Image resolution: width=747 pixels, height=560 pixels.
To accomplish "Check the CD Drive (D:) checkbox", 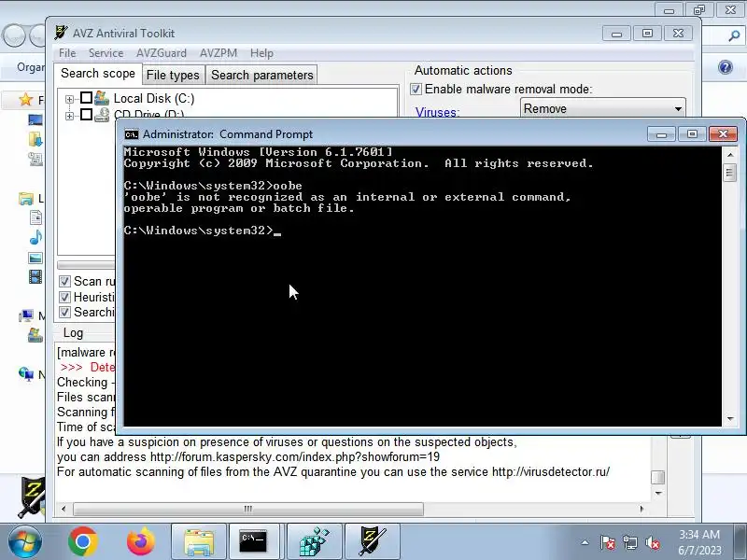I will 86,114.
